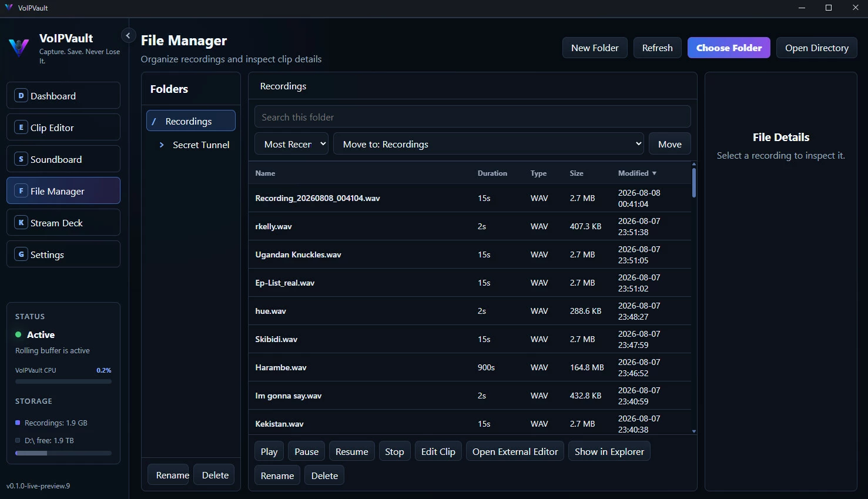Click the Stream Deck K badge icon
This screenshot has height=499, width=868.
click(21, 222)
